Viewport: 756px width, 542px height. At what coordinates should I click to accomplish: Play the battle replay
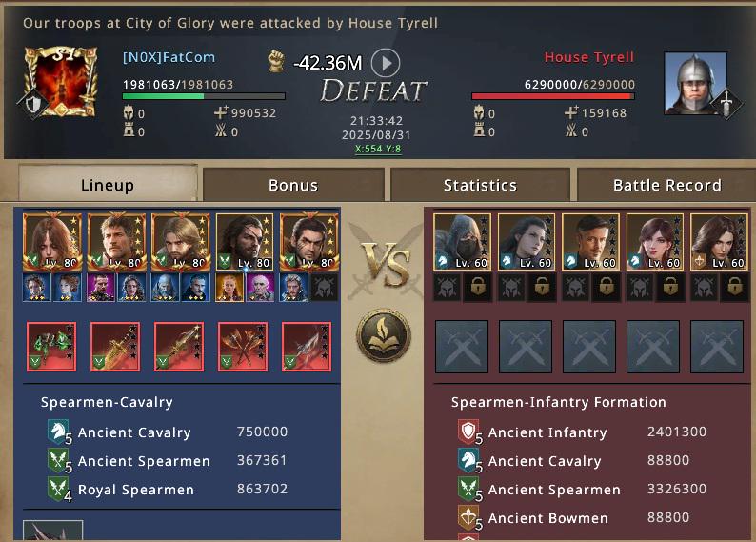click(386, 63)
